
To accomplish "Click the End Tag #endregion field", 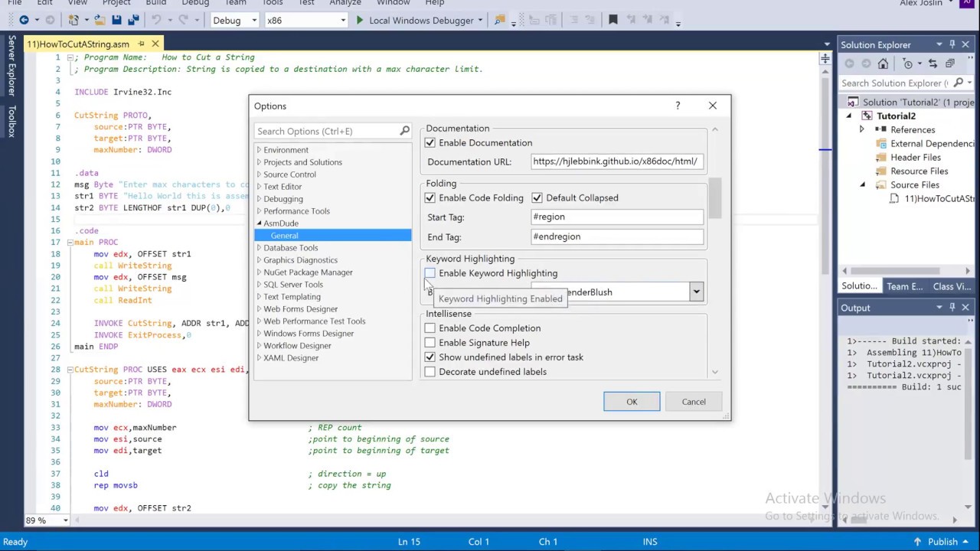I will click(617, 237).
